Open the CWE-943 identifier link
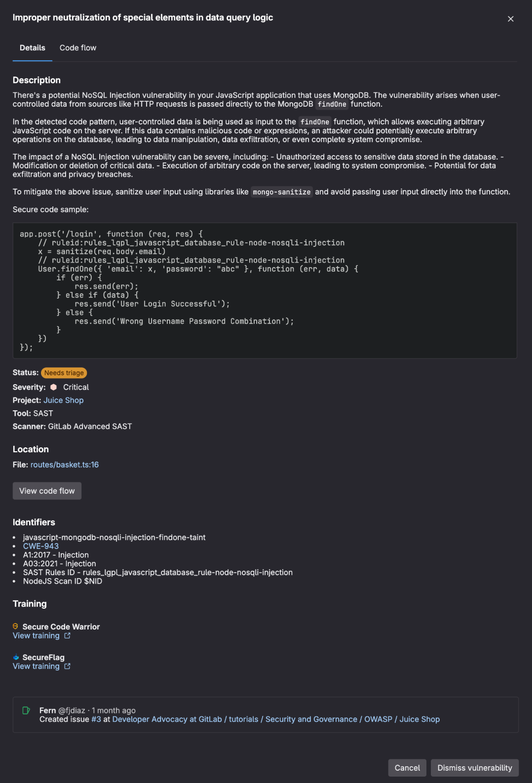 point(41,546)
